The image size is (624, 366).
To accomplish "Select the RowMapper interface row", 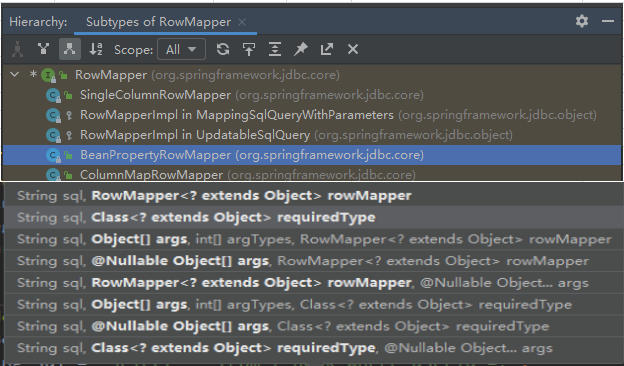I will (x=312, y=75).
